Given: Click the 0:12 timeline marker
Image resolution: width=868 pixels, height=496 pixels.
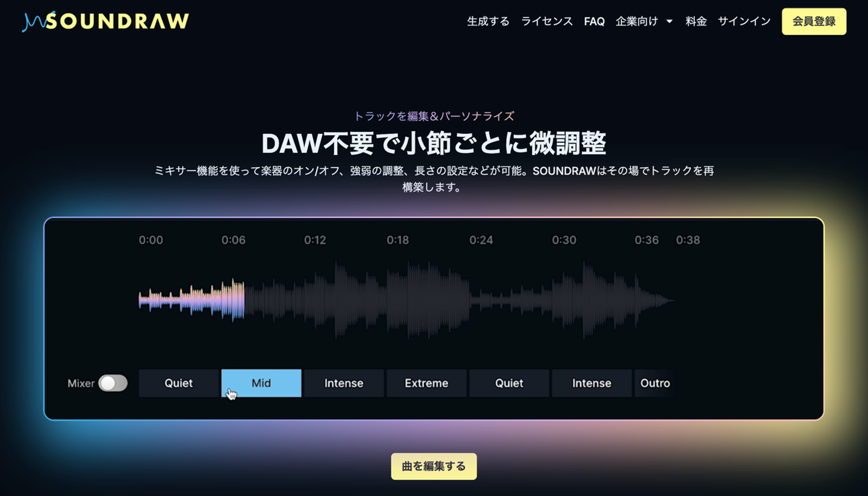Looking at the screenshot, I should point(315,240).
